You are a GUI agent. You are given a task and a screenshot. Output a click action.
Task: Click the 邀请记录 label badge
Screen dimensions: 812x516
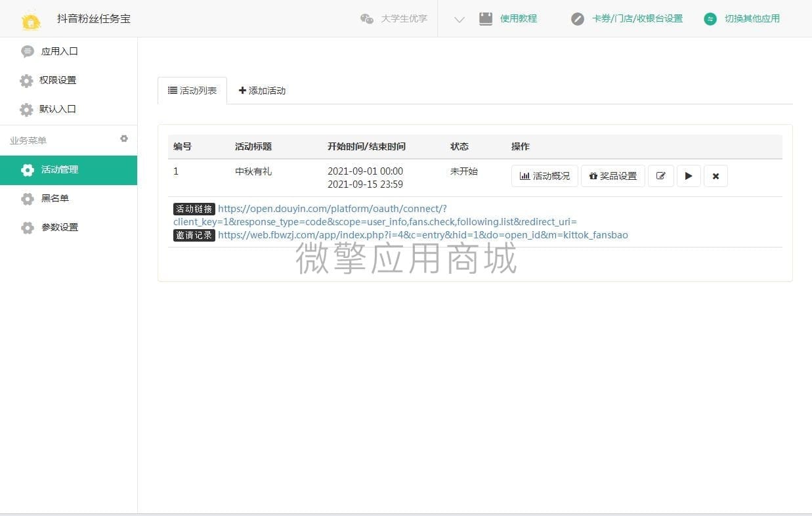[x=194, y=235]
